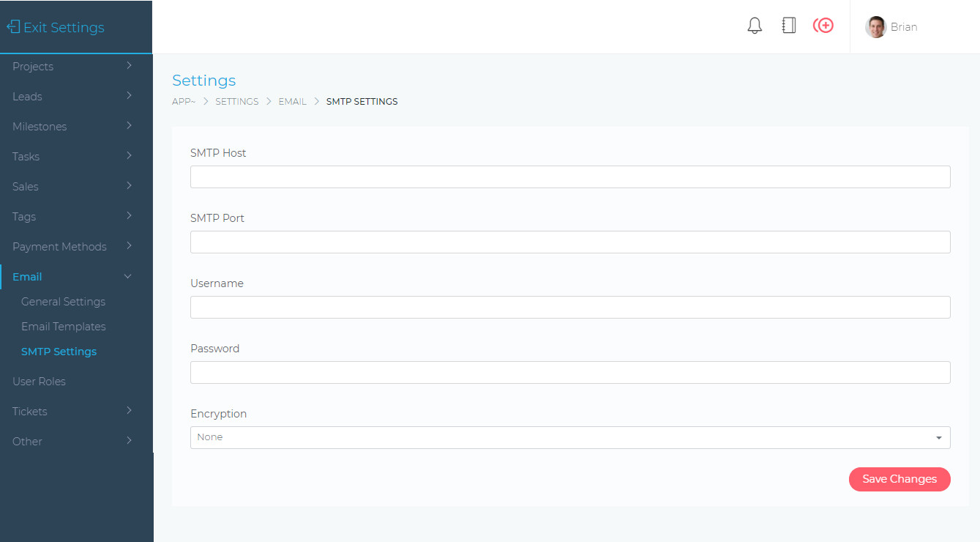Click Brian's profile avatar
This screenshot has width=980, height=542.
click(875, 26)
